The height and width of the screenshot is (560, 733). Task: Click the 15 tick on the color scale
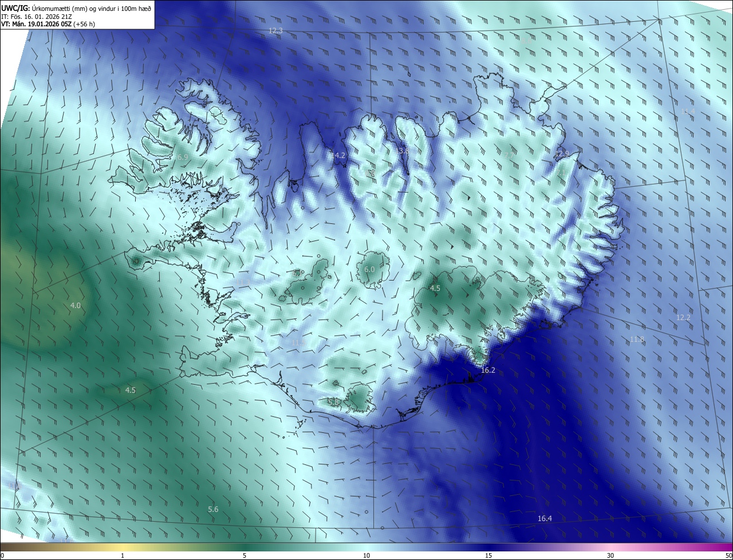(x=488, y=555)
